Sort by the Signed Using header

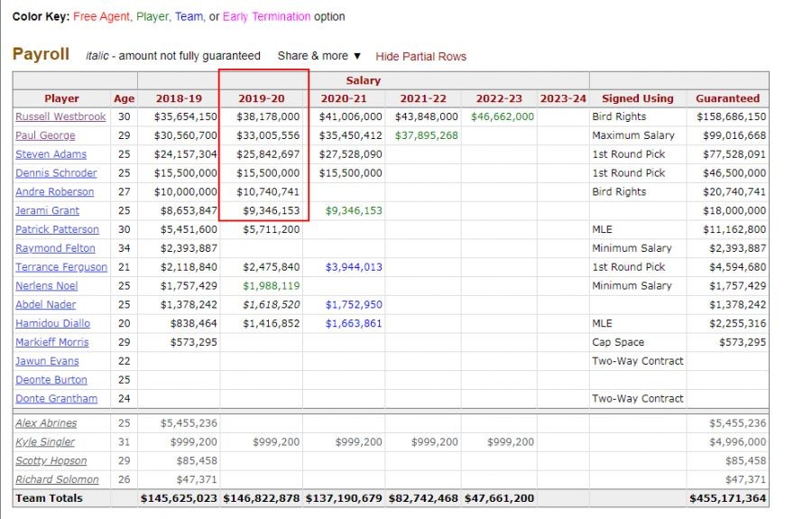pyautogui.click(x=638, y=98)
